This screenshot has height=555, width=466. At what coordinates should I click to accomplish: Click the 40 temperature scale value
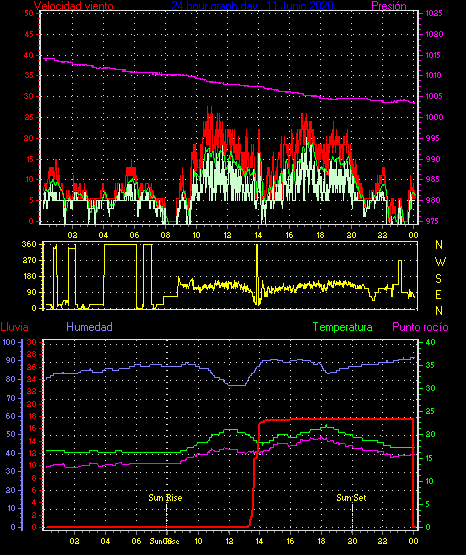point(430,342)
